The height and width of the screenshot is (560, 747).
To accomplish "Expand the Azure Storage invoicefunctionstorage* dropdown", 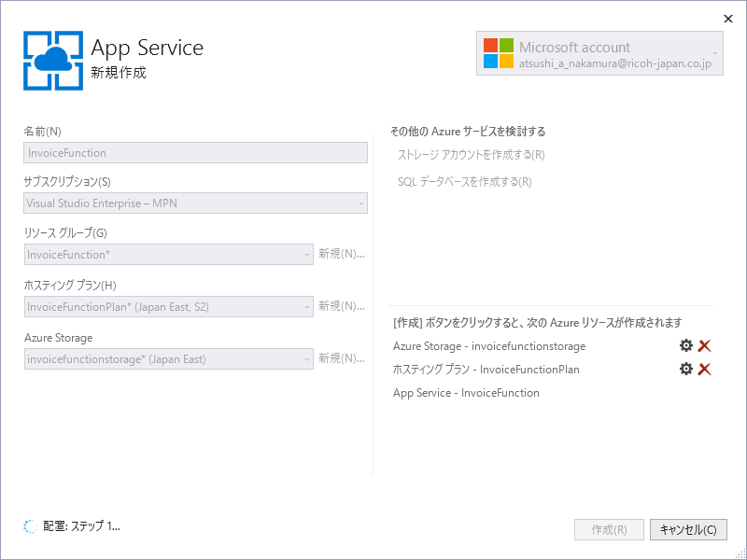I will point(307,359).
